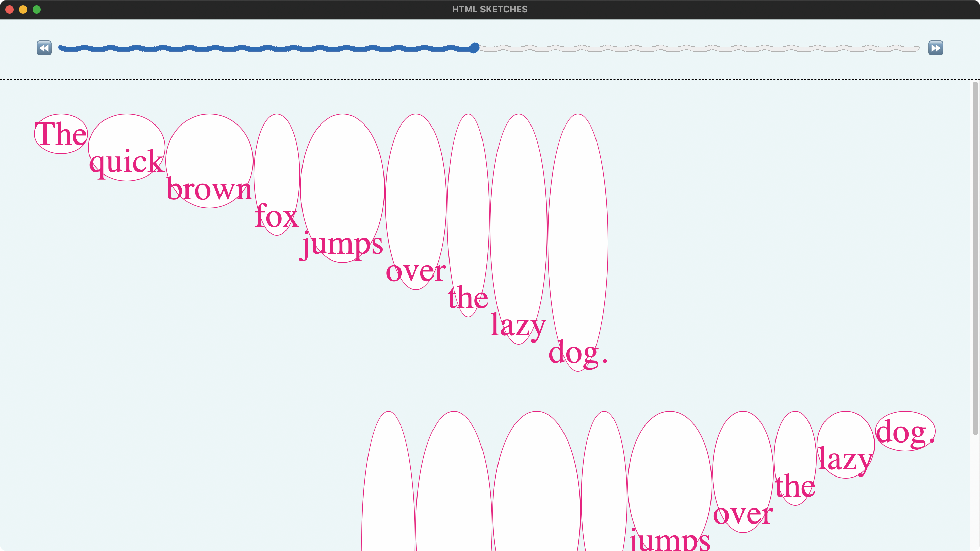Image resolution: width=980 pixels, height=551 pixels.
Task: Click the green window zoom button
Action: pos(37,10)
